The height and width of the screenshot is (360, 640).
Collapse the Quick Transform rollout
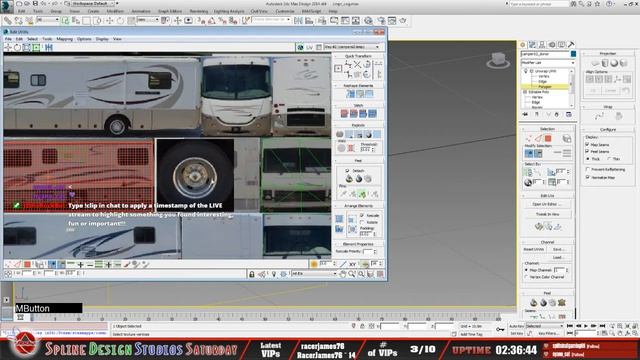click(x=358, y=56)
